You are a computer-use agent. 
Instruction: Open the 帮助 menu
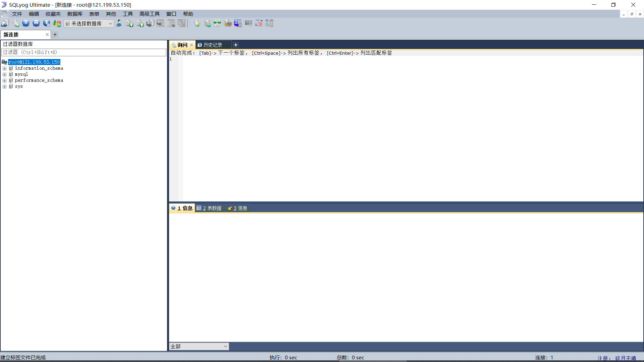tap(188, 14)
